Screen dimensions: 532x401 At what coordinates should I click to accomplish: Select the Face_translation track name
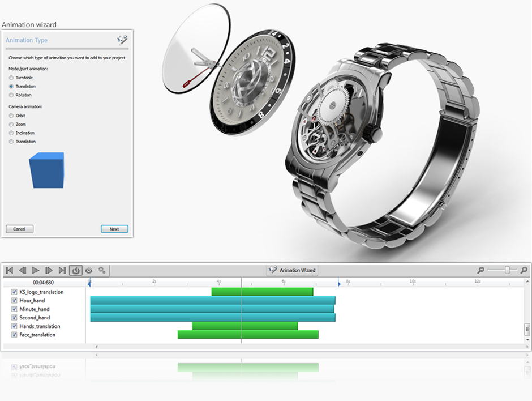[x=37, y=335]
